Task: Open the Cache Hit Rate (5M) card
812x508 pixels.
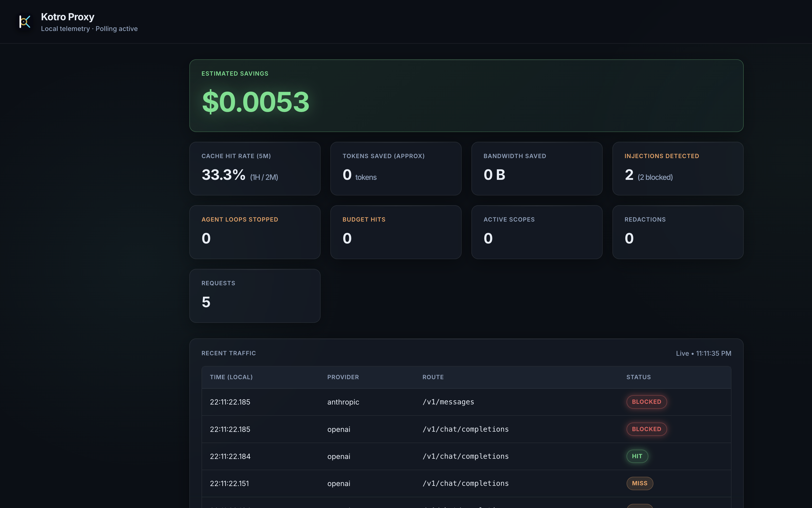Action: click(255, 169)
